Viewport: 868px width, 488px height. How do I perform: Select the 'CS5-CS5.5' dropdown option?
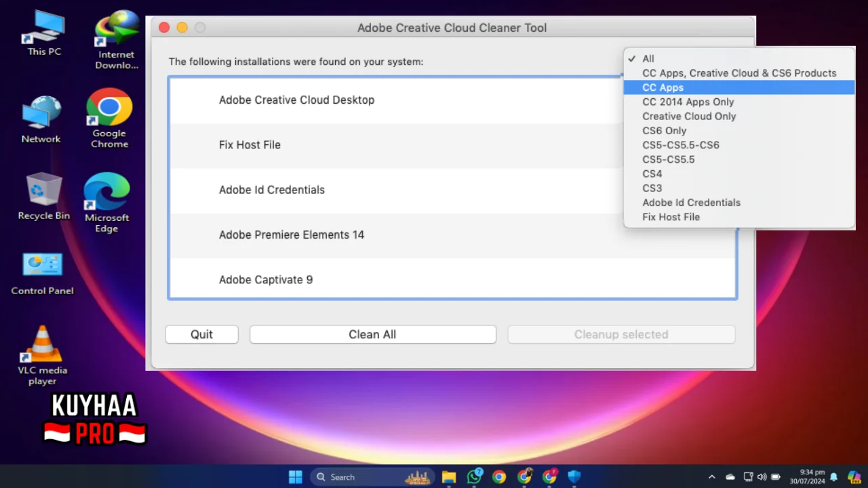pos(739,159)
